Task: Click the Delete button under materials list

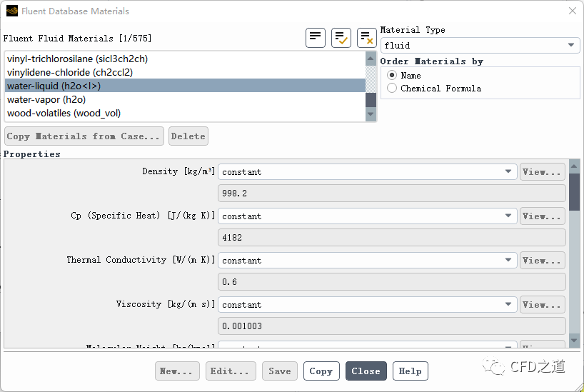Action: click(x=188, y=136)
